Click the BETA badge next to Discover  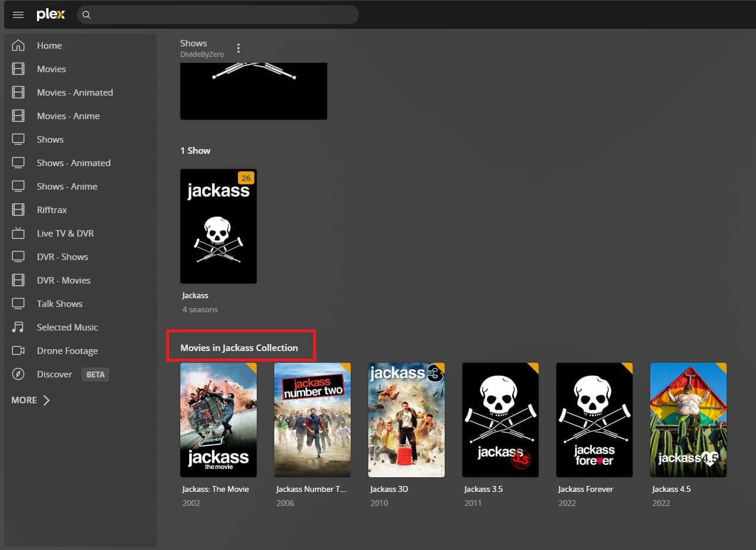(95, 374)
